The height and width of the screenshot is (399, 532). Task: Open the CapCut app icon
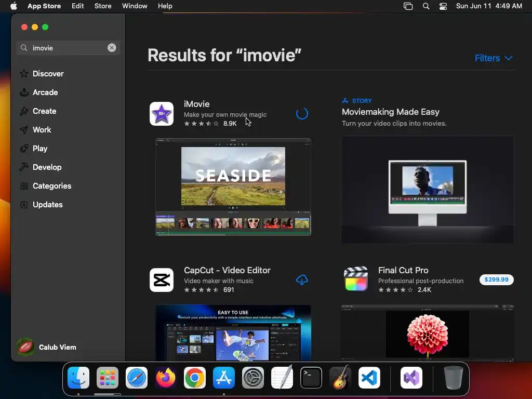(x=162, y=280)
